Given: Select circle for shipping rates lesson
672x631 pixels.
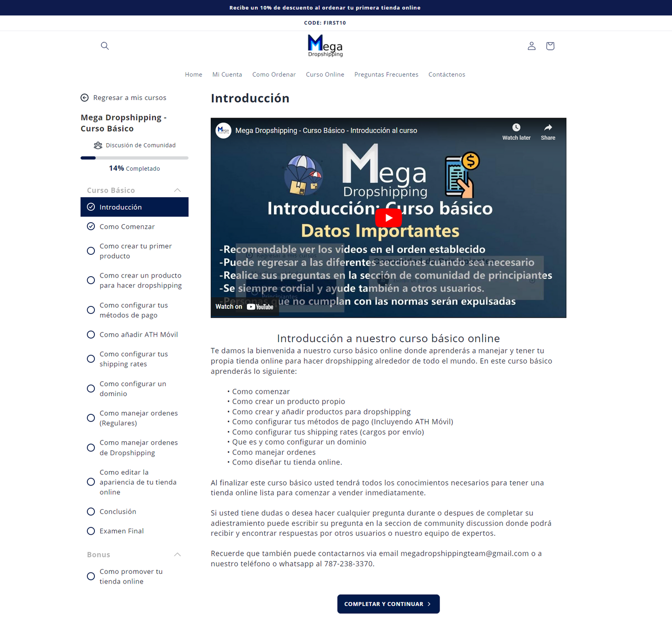Looking at the screenshot, I should 91,359.
